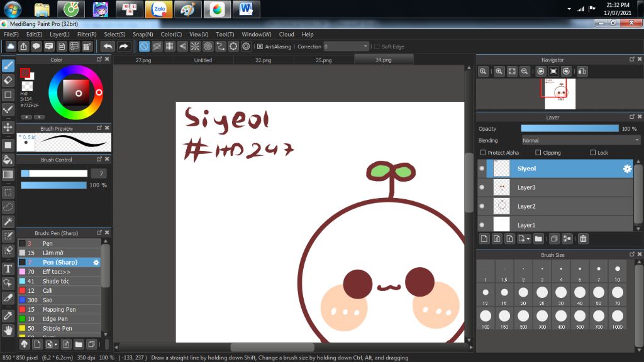The height and width of the screenshot is (362, 644).
Task: Undock the Color panel
Action: tap(99, 60)
